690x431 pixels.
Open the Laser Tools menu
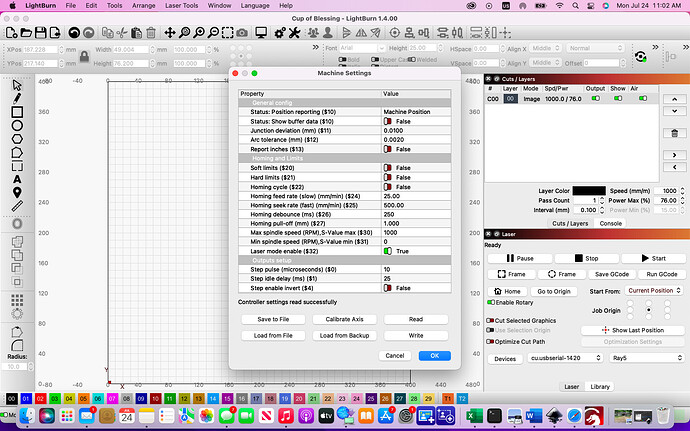click(x=181, y=6)
